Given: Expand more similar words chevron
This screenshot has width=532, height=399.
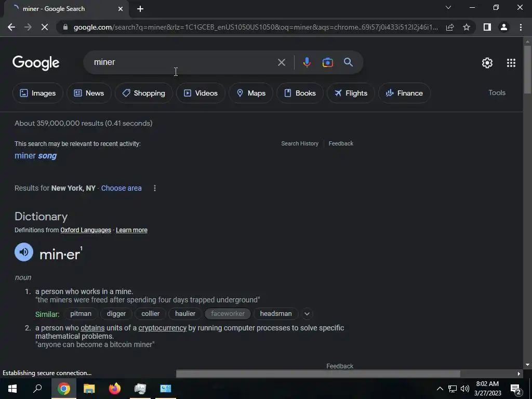Looking at the screenshot, I should 307,314.
